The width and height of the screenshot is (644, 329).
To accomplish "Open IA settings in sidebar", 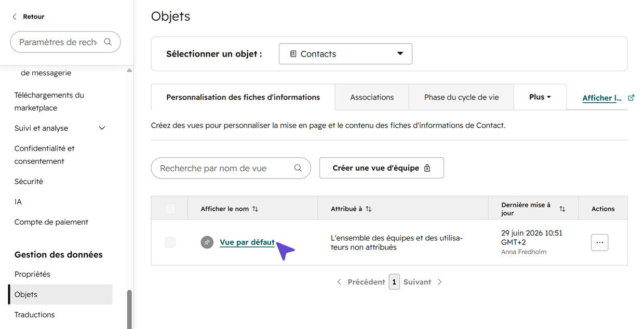I will (x=18, y=202).
